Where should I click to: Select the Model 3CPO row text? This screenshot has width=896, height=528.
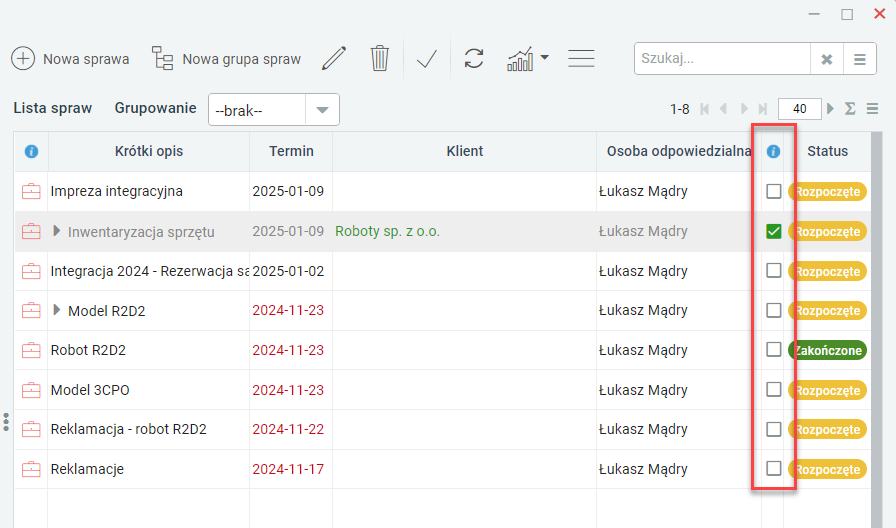90,390
